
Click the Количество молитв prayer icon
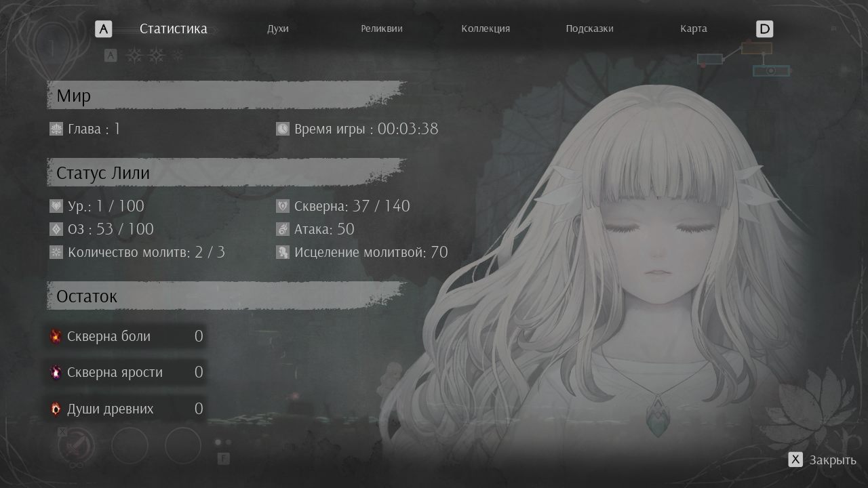point(56,252)
